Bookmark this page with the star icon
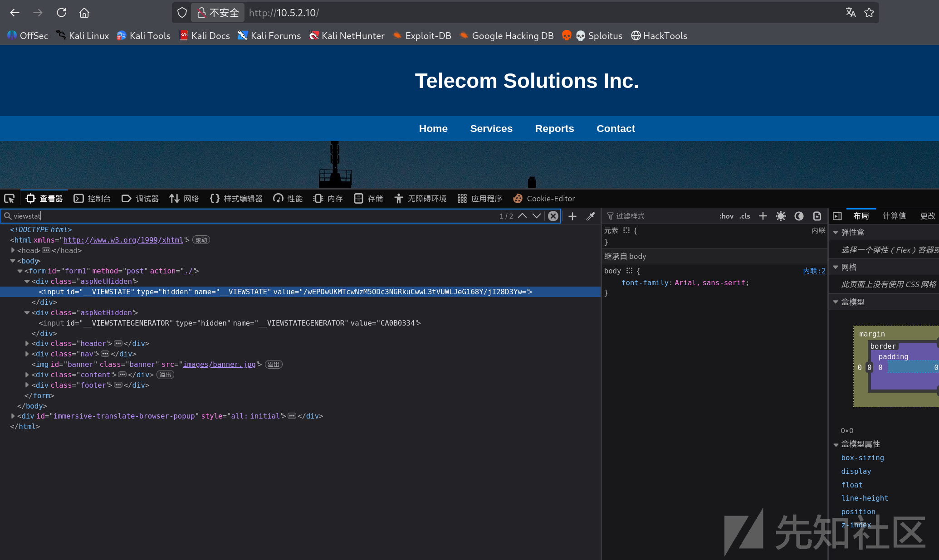Viewport: 939px width, 560px height. coord(869,13)
